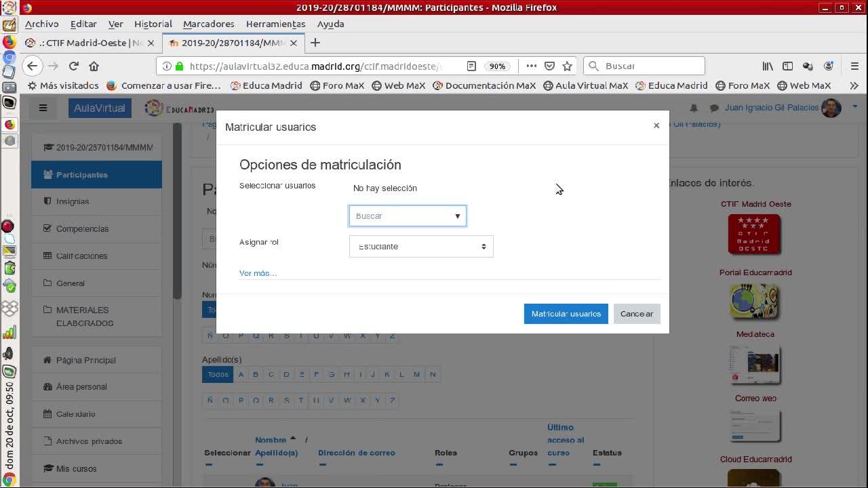Image resolution: width=868 pixels, height=488 pixels.
Task: Sort by Dirección de correo column
Action: (357, 453)
